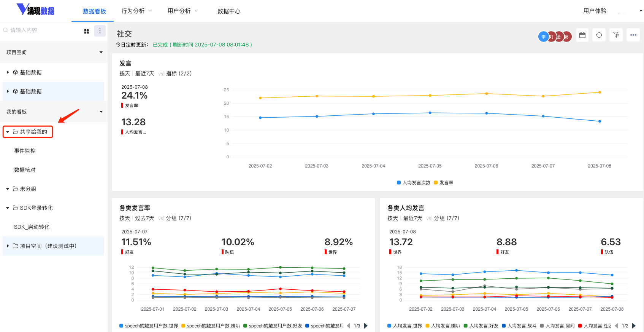Go to previous legend page in 各类人均发言

point(616,326)
